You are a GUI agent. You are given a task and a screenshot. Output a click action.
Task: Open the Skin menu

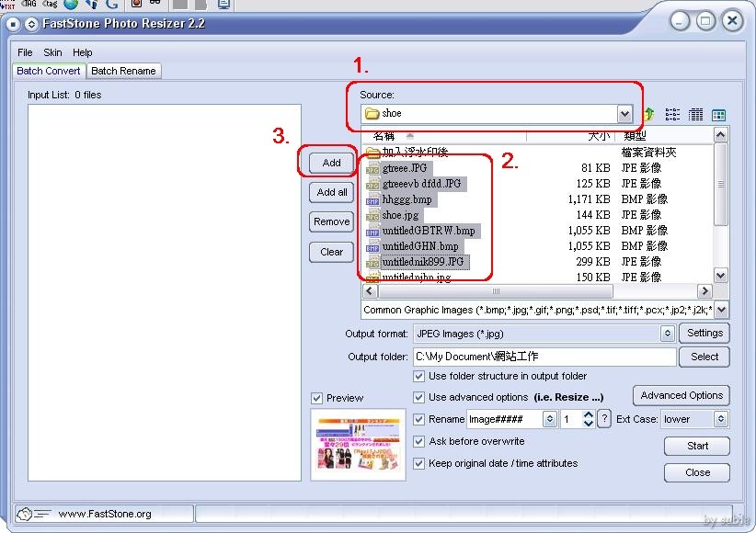(52, 52)
